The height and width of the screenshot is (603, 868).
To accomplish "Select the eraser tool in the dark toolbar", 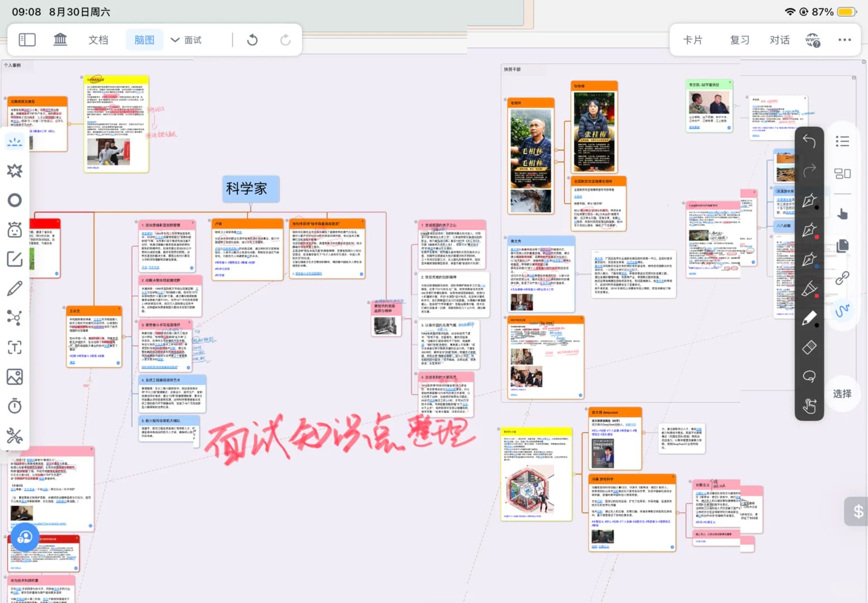I will 809,347.
